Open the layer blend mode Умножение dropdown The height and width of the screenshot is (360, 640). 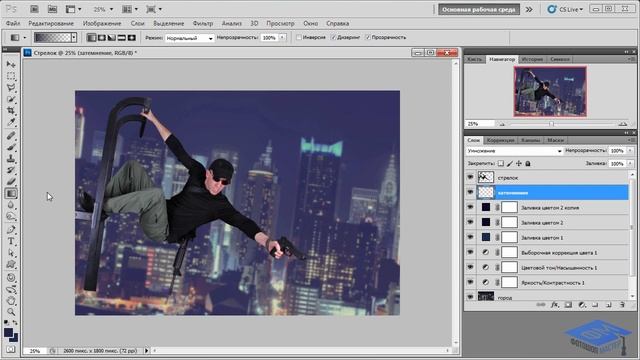514,151
